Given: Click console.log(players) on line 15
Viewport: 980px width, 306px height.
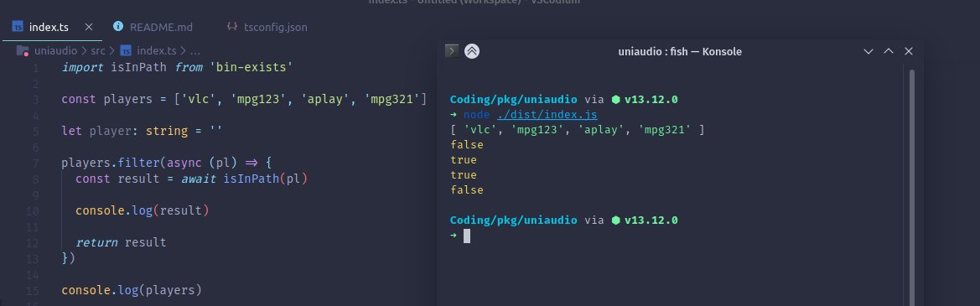Looking at the screenshot, I should 132,291.
